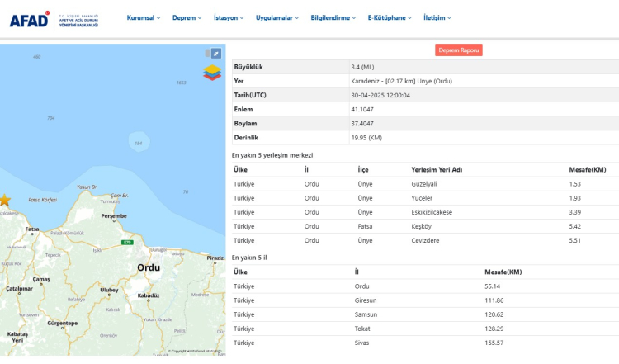Click the AFET VE ACİL DURUM logo text
This screenshot has width=619, height=364.
[79, 21]
